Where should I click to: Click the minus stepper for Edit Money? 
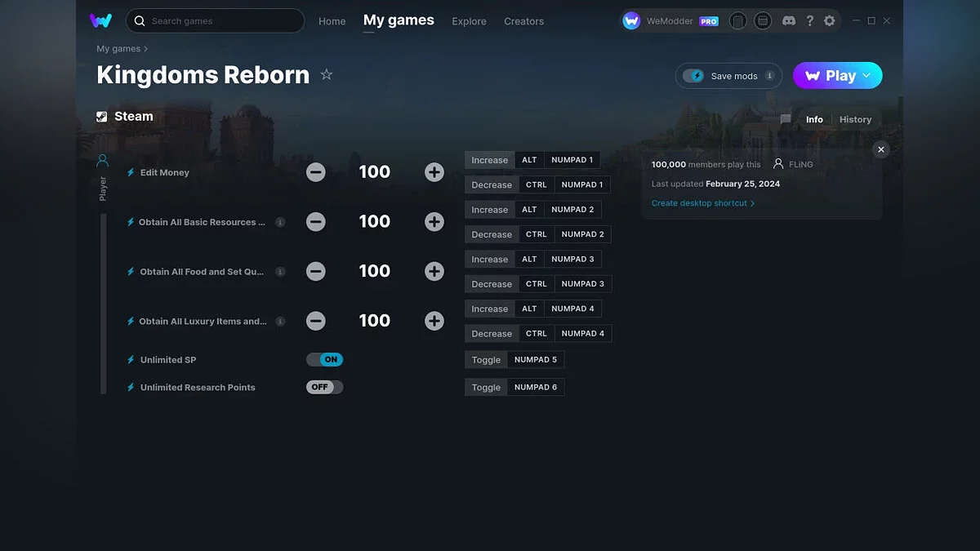click(316, 171)
